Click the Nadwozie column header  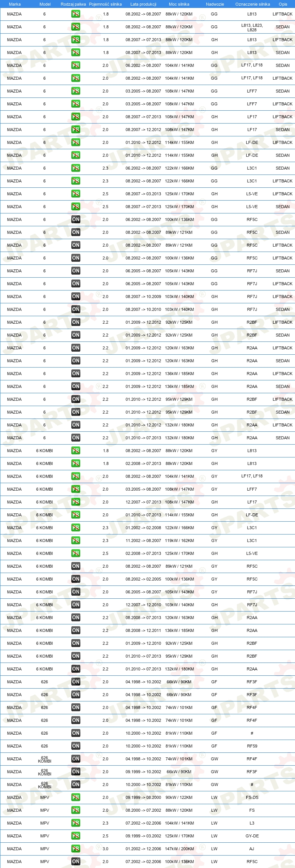[x=215, y=4]
